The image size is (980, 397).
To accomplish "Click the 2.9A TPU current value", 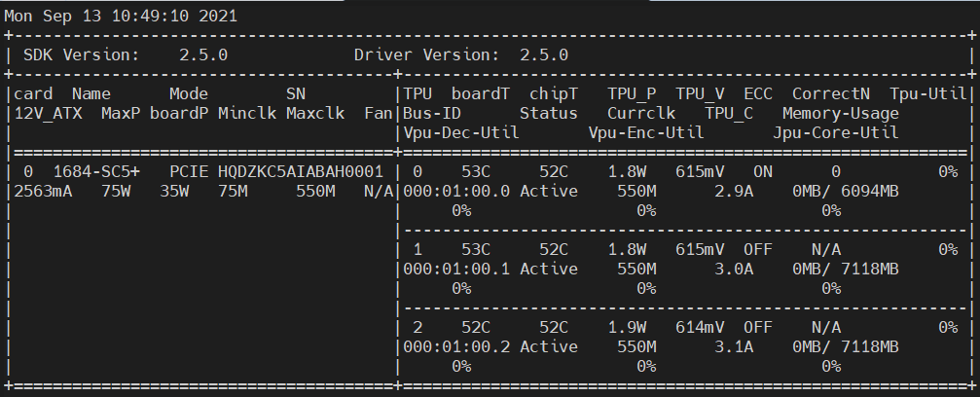I will tap(729, 190).
